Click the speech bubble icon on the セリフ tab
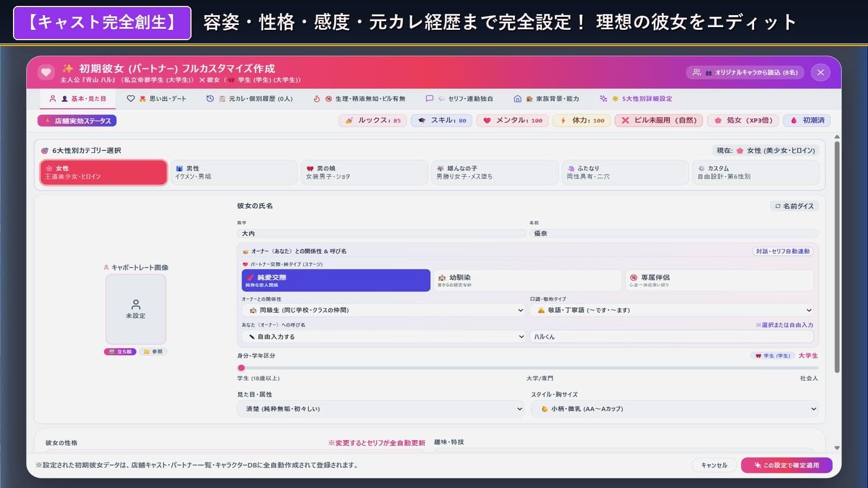The width and height of the screenshot is (868, 488). point(429,99)
